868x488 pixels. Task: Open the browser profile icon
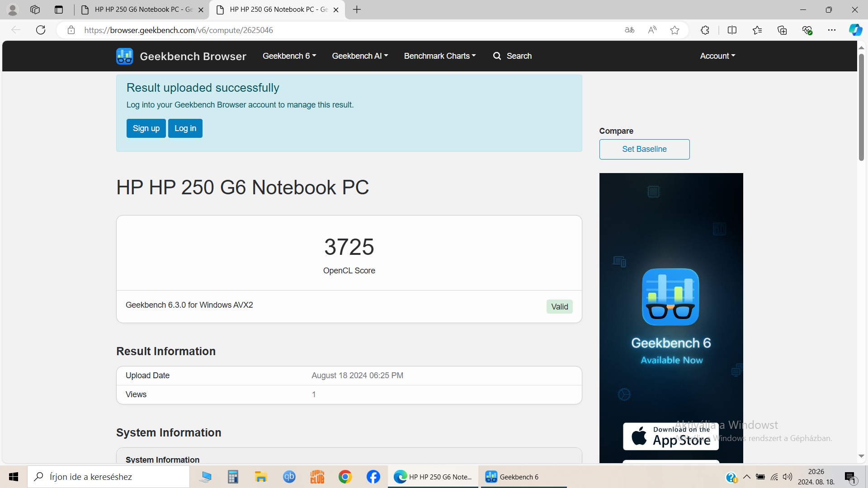tap(13, 9)
